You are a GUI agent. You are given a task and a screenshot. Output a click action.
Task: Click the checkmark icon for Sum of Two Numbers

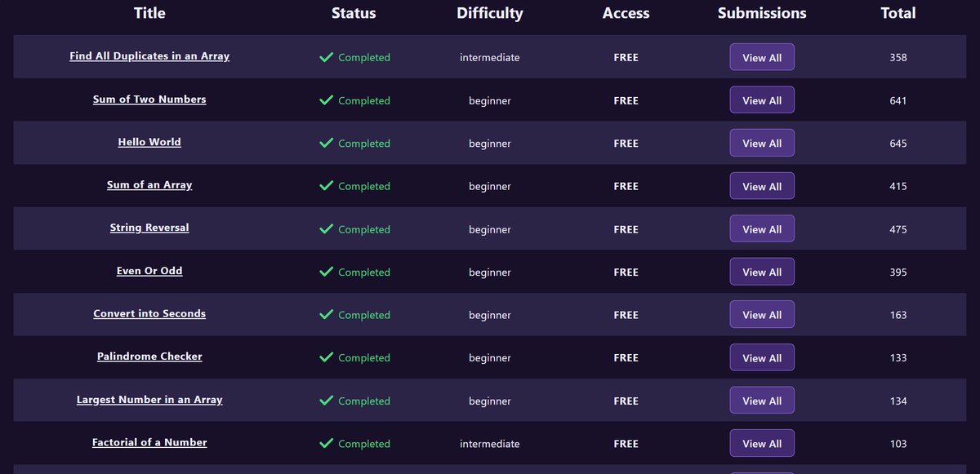tap(326, 100)
